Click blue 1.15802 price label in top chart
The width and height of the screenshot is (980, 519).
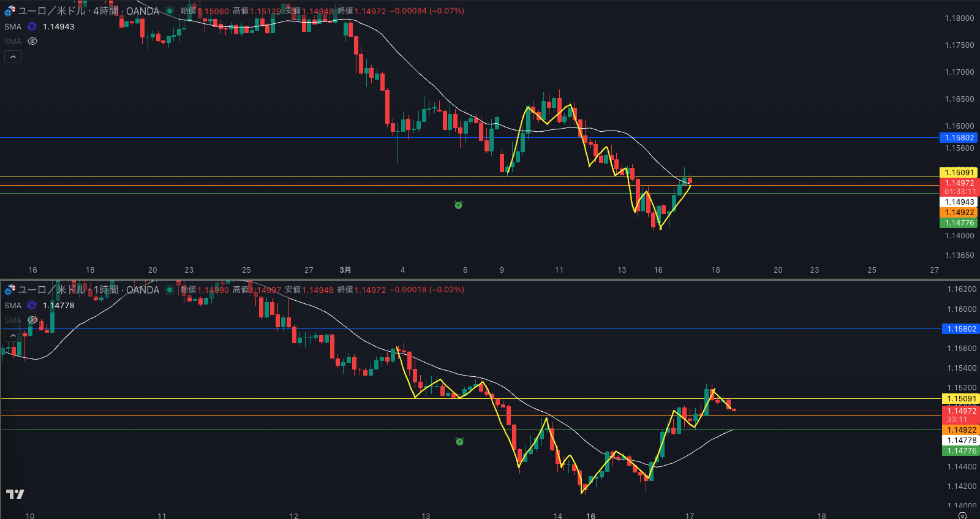[x=959, y=138]
